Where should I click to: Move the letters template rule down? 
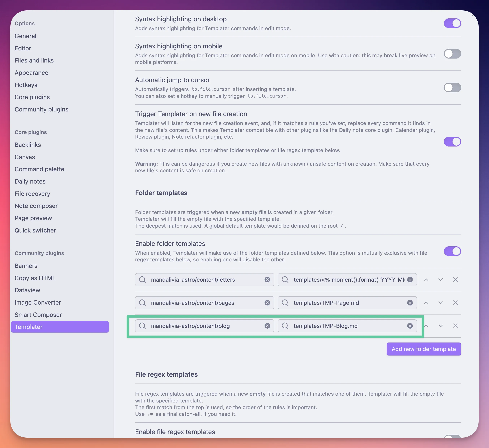pos(441,280)
